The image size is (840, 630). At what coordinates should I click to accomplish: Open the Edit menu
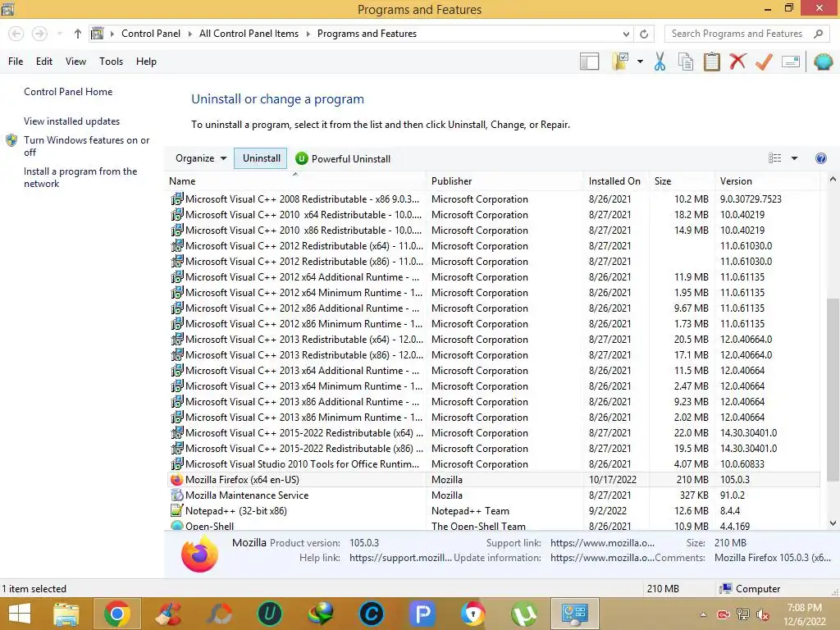pyautogui.click(x=44, y=61)
